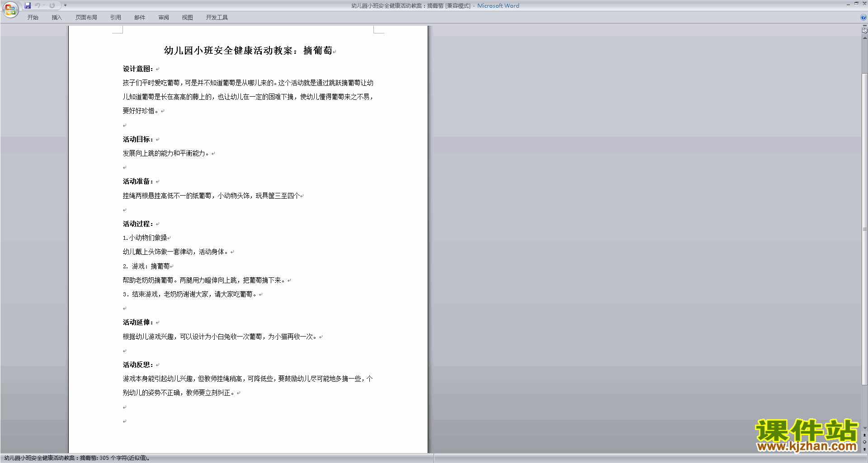Redo the last action
868x463 pixels.
pyautogui.click(x=52, y=5)
